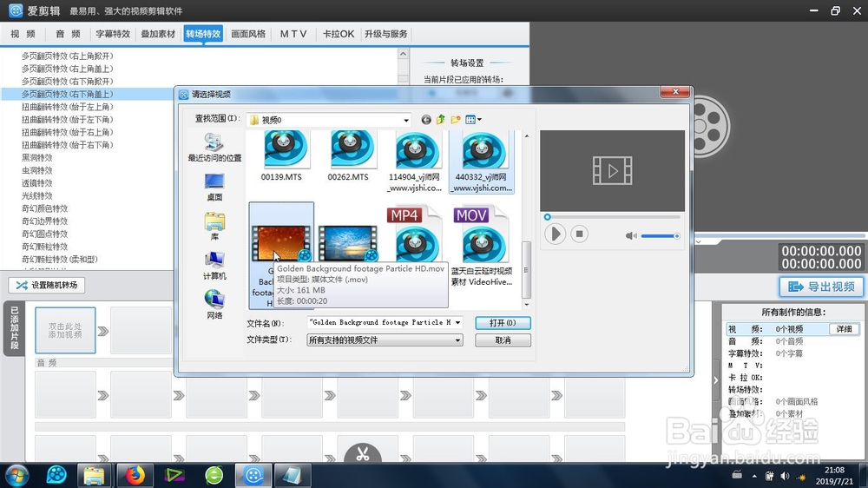Open the film reel taskbar icon beside Start
Screen dimensions: 868x488
point(56,475)
